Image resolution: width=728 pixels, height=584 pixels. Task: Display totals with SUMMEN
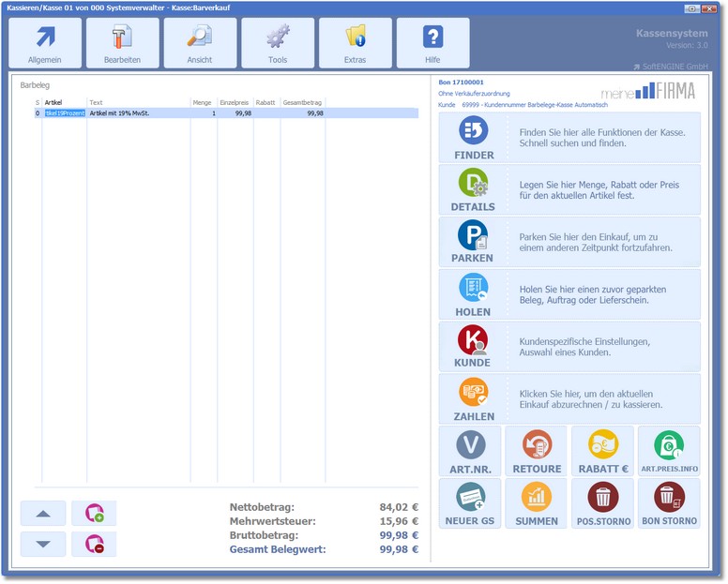tap(537, 503)
